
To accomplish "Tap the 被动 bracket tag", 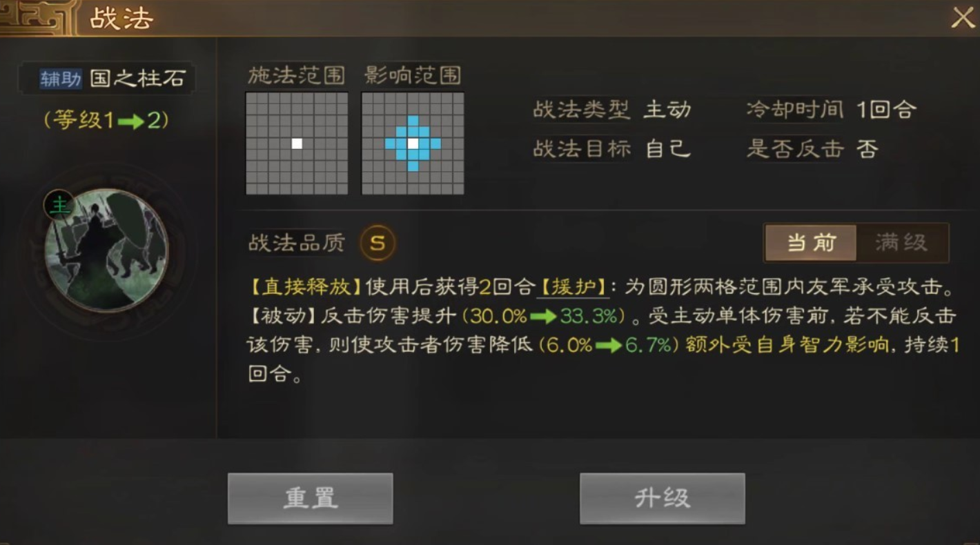I will point(283,316).
